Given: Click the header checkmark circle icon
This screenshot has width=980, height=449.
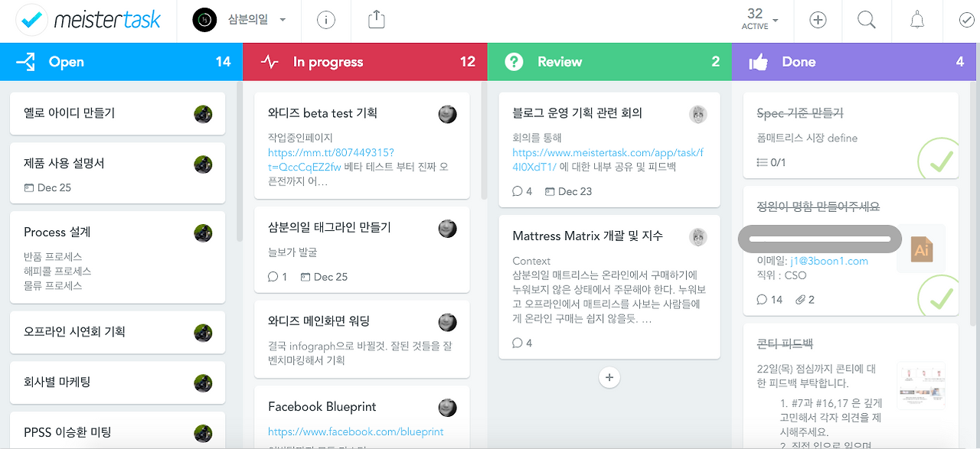Looking at the screenshot, I should coord(966,21).
